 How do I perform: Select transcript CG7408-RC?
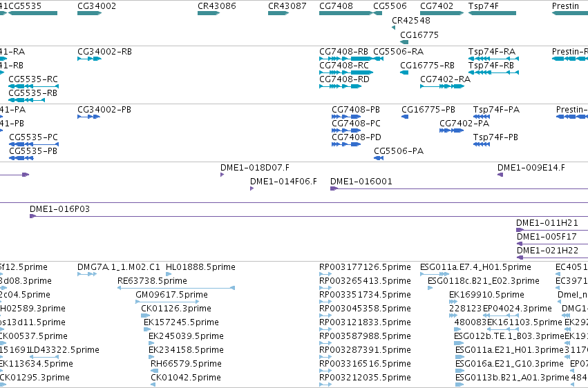346,72
